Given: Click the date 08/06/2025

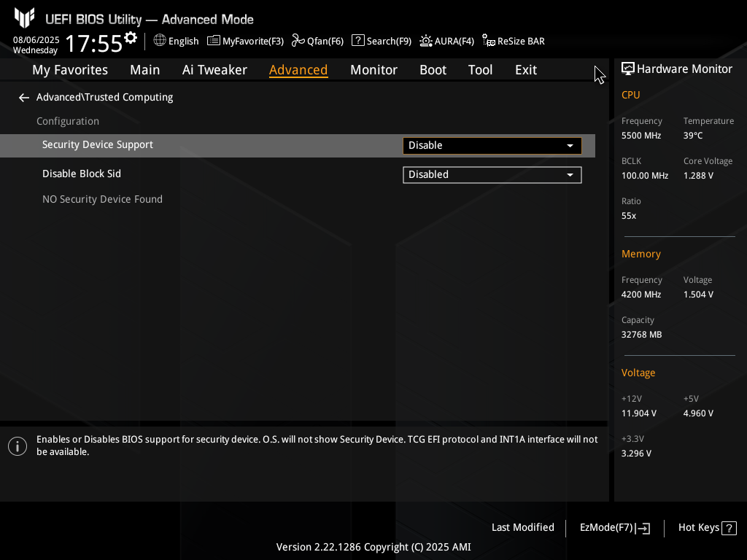Looking at the screenshot, I should tap(36, 40).
